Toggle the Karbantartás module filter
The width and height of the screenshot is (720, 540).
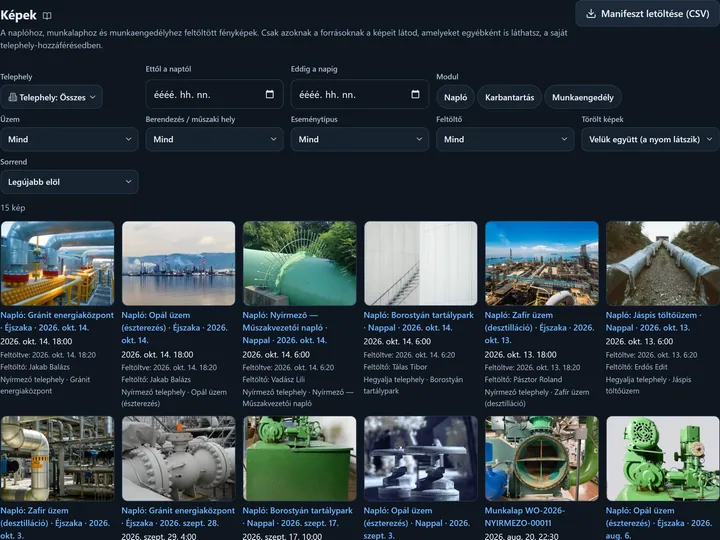click(x=509, y=97)
